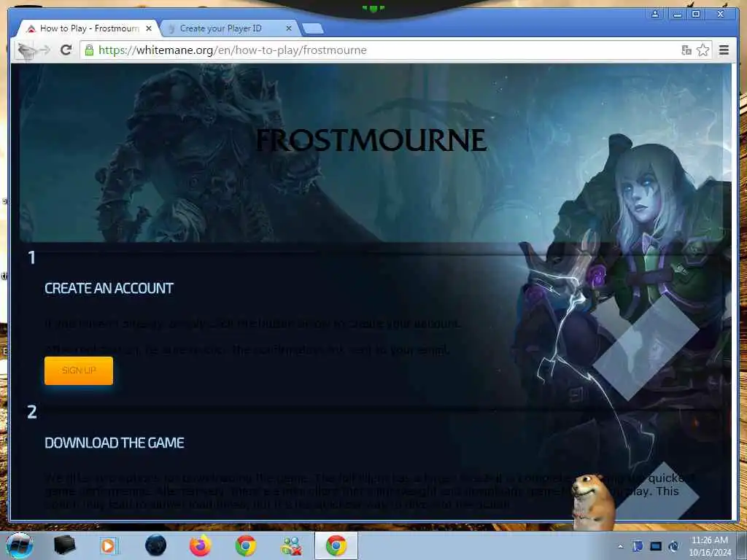Launch Firefox from the taskbar
This screenshot has height=560, width=747.
pos(200,545)
